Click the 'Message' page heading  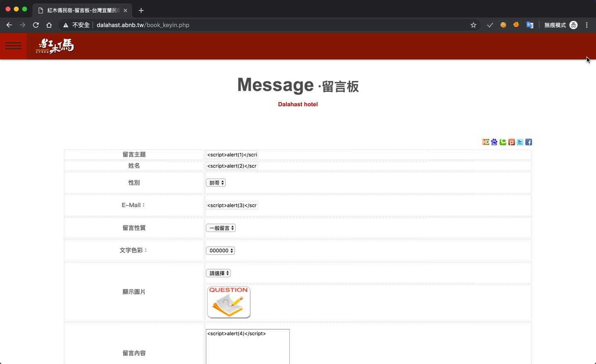(x=276, y=85)
